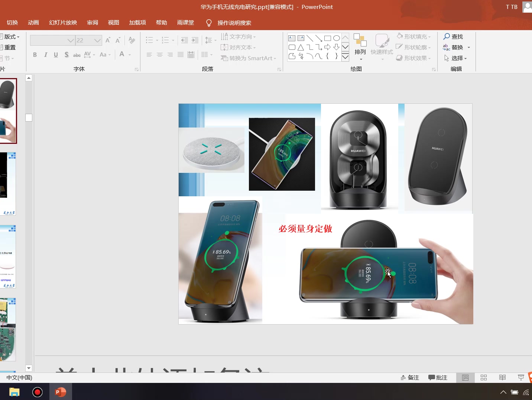Open the 形状填充 shape fill dropdown

(x=413, y=36)
